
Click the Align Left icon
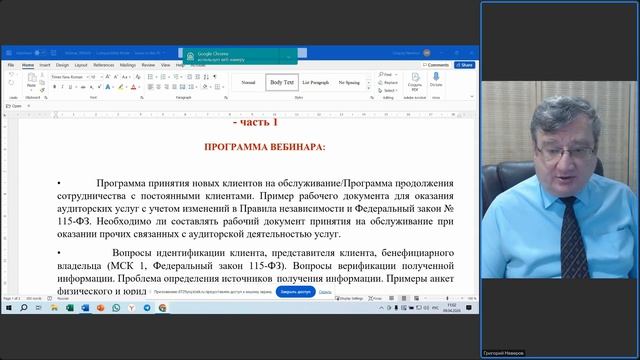pyautogui.click(x=150, y=87)
